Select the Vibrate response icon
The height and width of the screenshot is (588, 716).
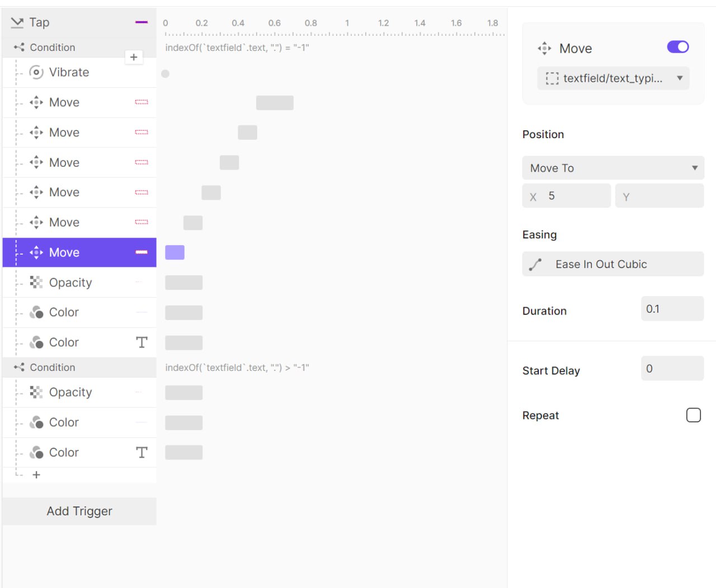point(36,72)
